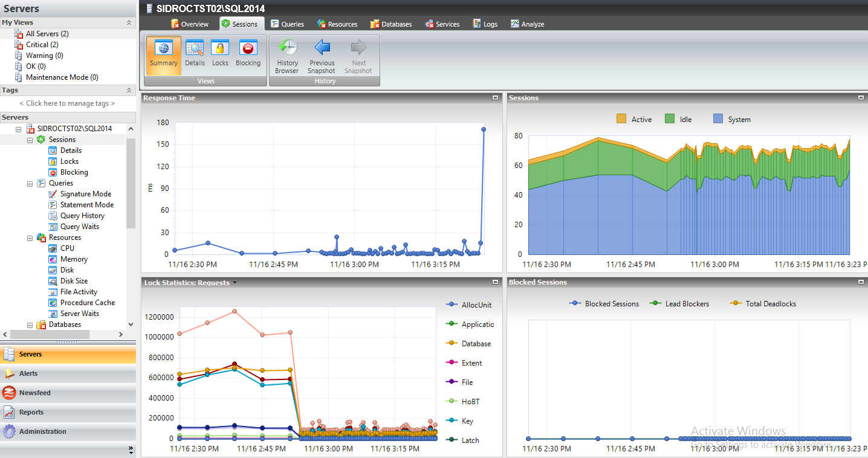Open CPU under Resources tree
868x458 pixels.
(x=67, y=248)
